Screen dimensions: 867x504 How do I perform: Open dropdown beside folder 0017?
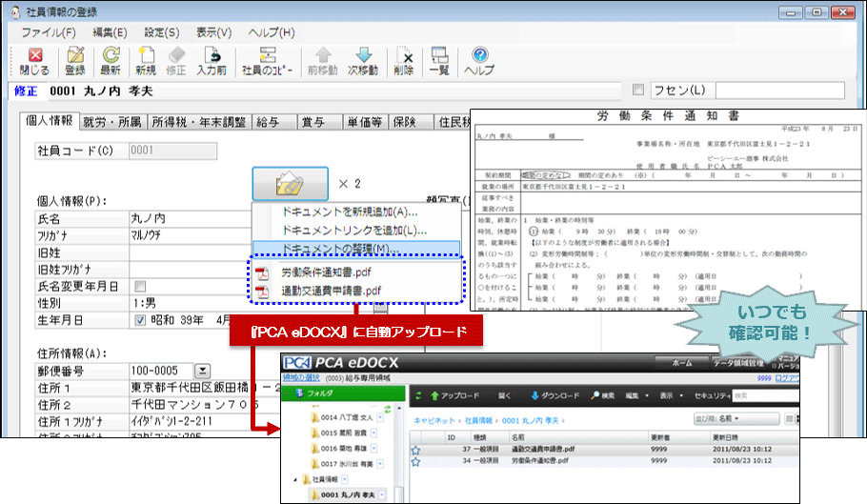380,464
